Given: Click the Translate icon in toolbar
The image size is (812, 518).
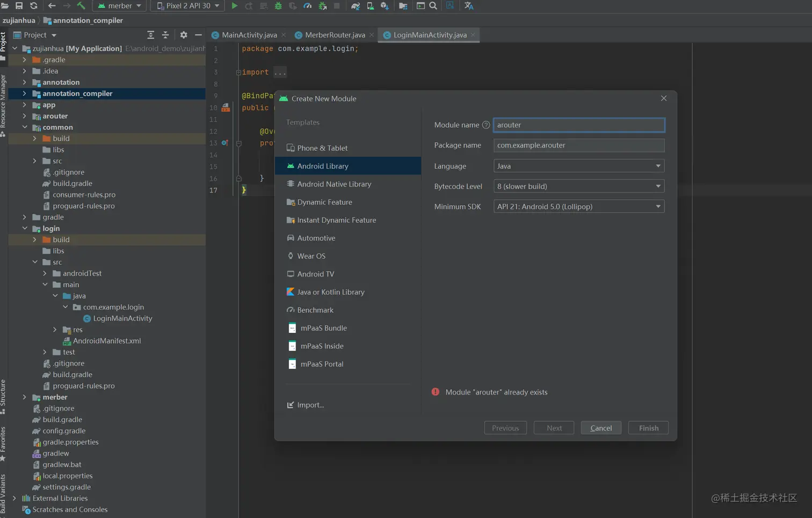Looking at the screenshot, I should [468, 6].
